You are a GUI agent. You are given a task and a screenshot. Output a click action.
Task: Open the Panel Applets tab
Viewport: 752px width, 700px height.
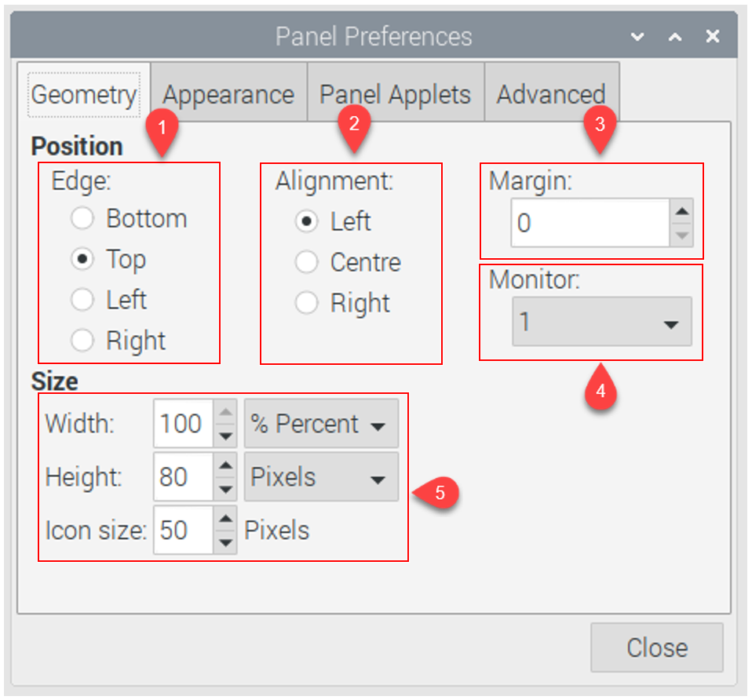point(396,93)
